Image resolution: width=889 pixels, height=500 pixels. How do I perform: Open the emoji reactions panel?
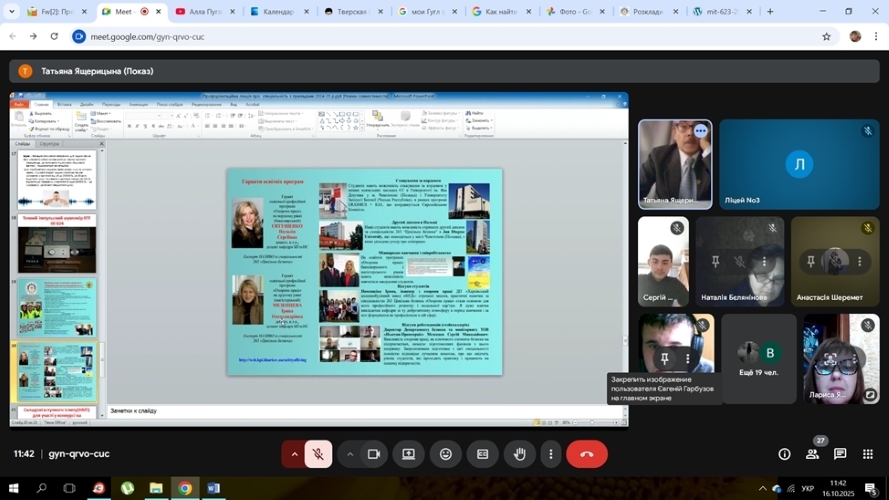coord(446,454)
